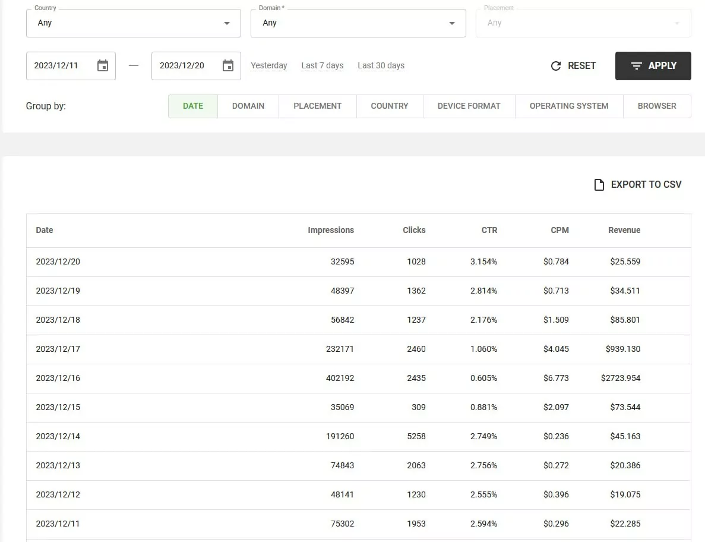The width and height of the screenshot is (705, 542).
Task: Open the start date calendar picker icon
Action: [x=103, y=66]
